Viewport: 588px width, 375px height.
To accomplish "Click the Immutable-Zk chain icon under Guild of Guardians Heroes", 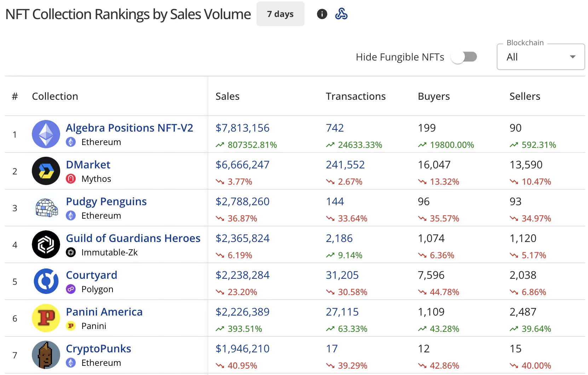I will tap(70, 252).
